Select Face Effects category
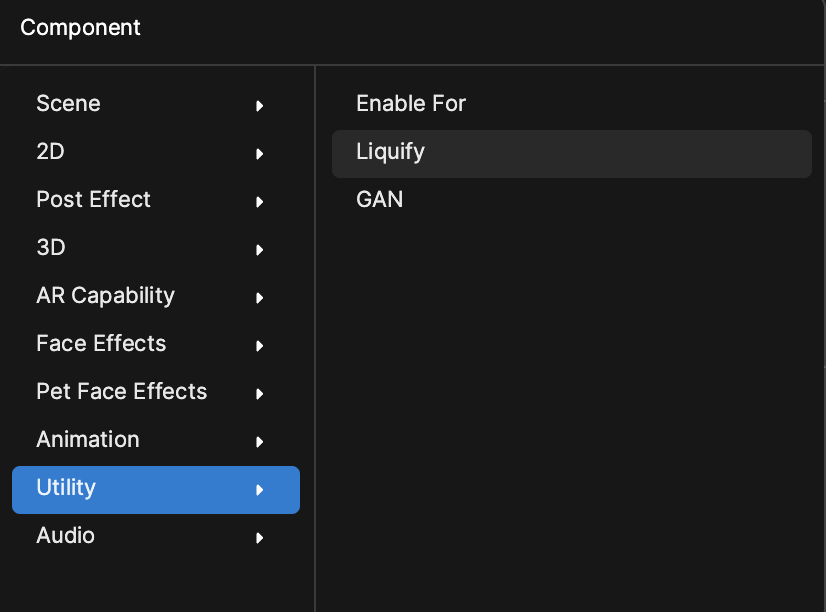Viewport: 826px width, 612px height. pos(156,343)
